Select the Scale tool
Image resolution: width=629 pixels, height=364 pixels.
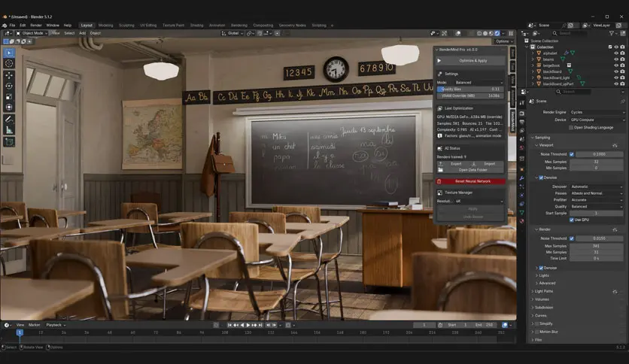9,96
